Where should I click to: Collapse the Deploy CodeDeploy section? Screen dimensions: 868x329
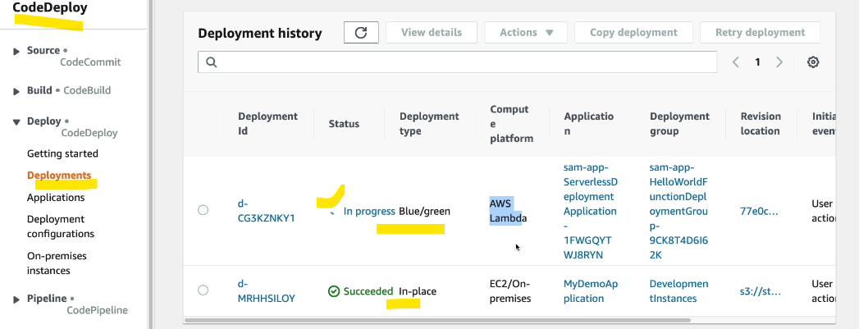[x=16, y=122]
